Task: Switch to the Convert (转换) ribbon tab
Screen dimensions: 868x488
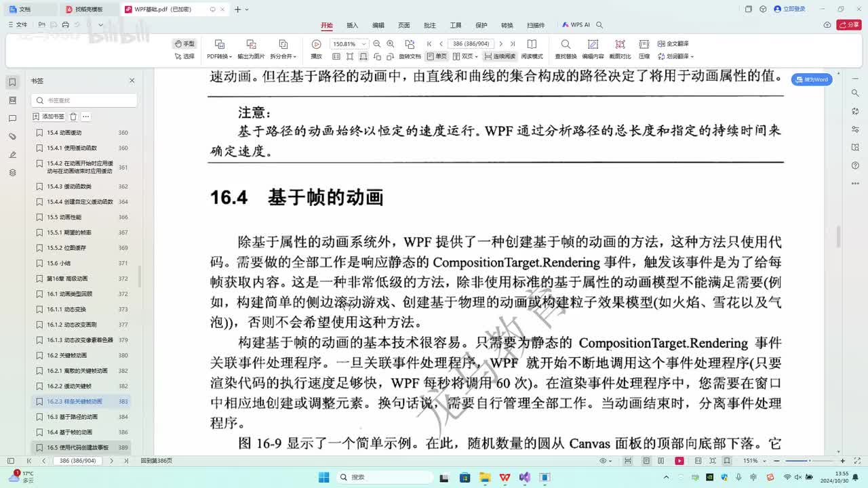Action: 507,25
